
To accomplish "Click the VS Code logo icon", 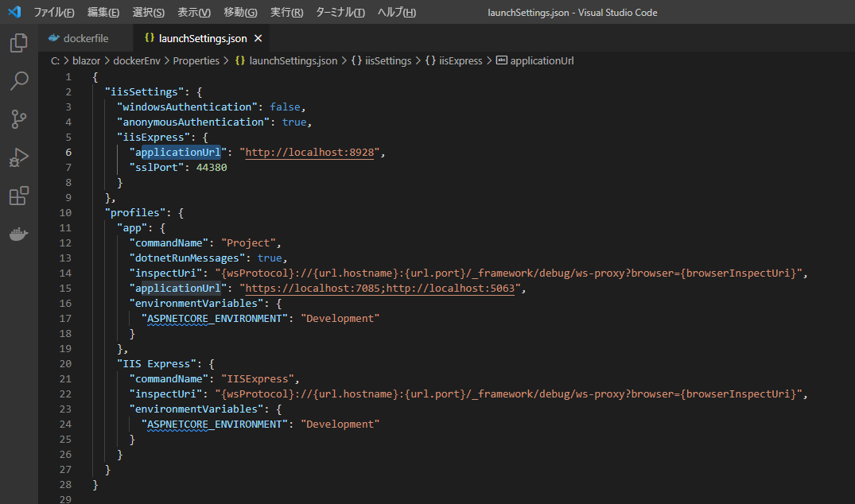I will [15, 11].
